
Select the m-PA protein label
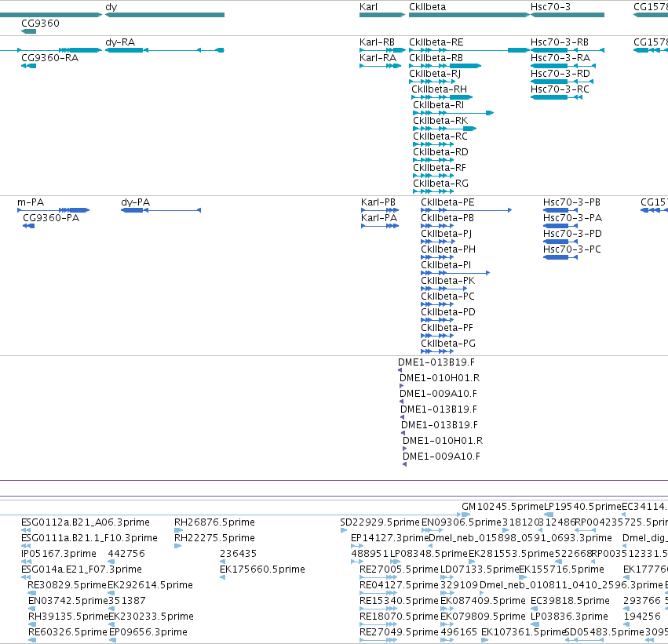click(31, 202)
